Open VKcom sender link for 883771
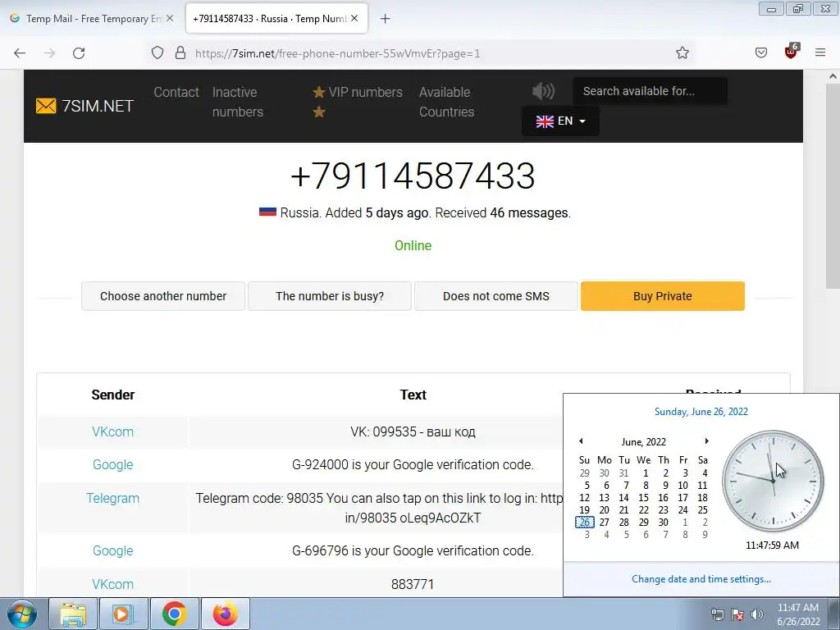This screenshot has height=630, width=840. [112, 584]
